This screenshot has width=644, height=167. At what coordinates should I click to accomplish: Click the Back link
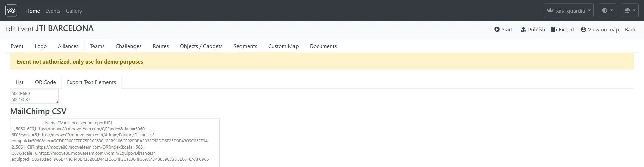click(630, 30)
